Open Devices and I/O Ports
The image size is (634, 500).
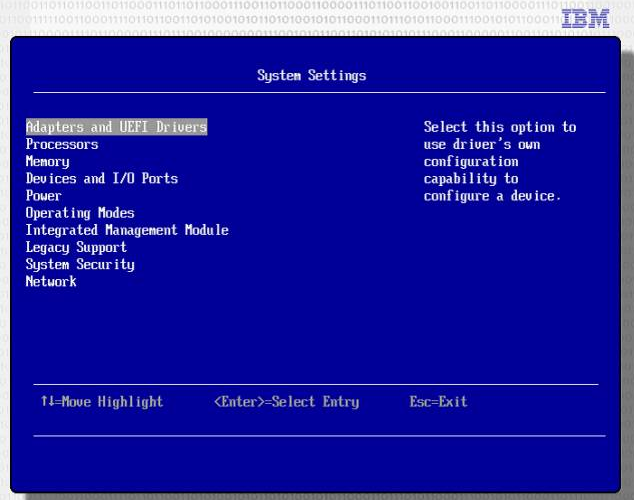(102, 178)
